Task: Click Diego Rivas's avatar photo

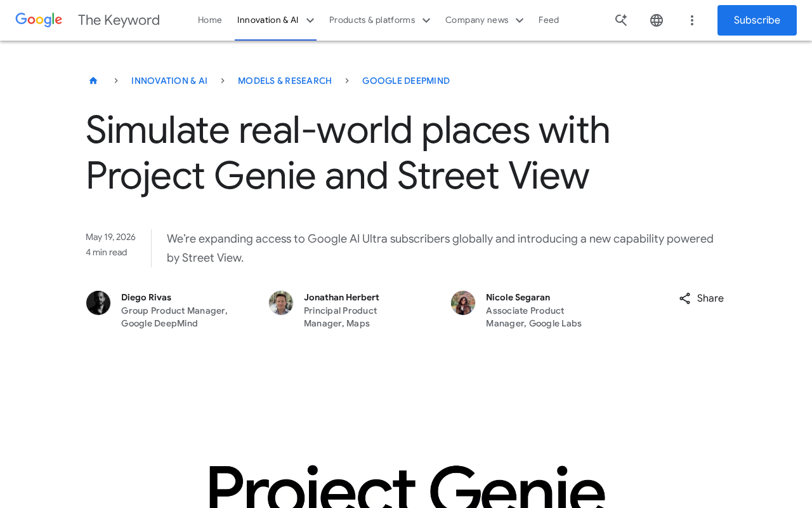Action: coord(98,303)
